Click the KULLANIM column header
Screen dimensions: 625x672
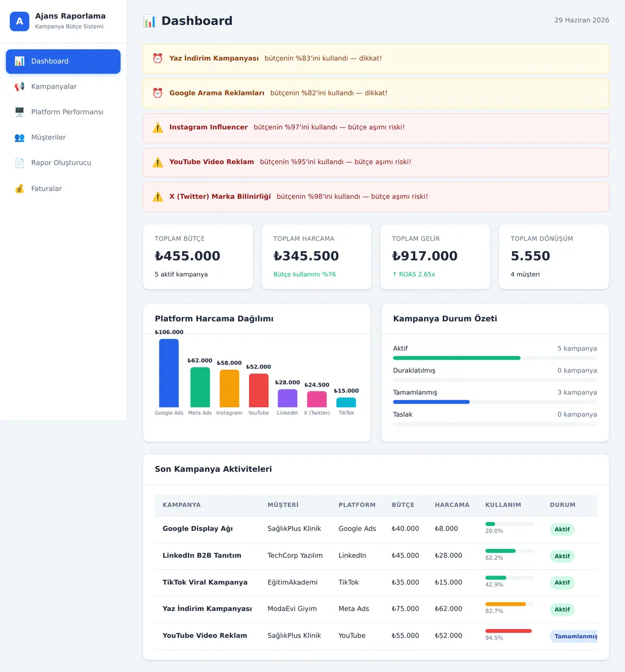(x=503, y=505)
